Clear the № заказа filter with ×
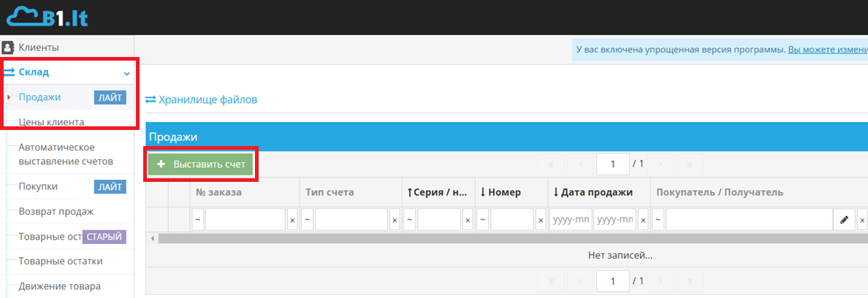This screenshot has height=298, width=868. [x=292, y=220]
